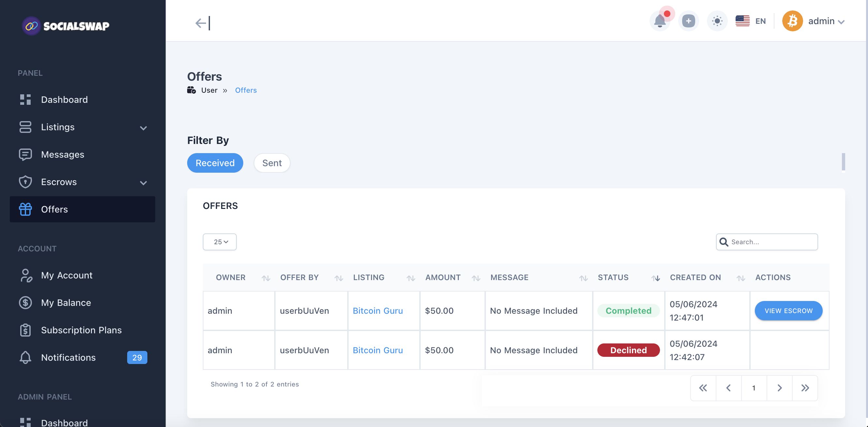
Task: Open the Messages menu item
Action: click(82, 154)
